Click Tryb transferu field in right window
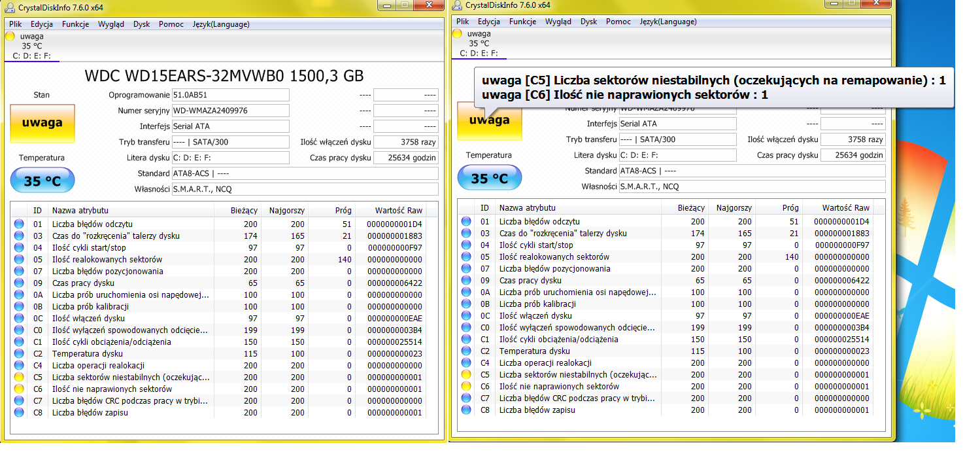 [x=677, y=139]
